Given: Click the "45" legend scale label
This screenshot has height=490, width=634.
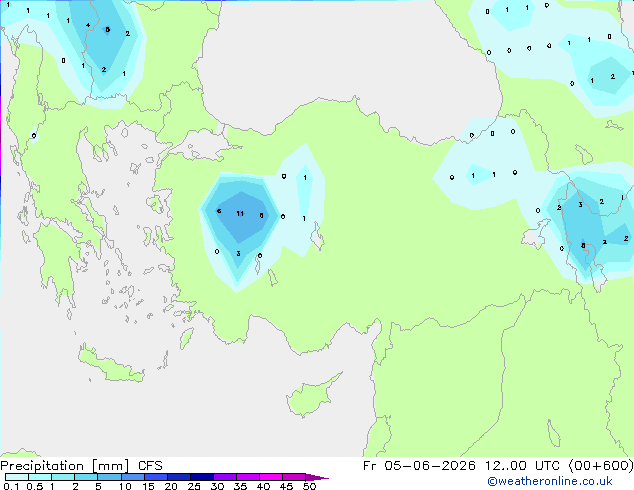Looking at the screenshot, I should [x=286, y=486].
